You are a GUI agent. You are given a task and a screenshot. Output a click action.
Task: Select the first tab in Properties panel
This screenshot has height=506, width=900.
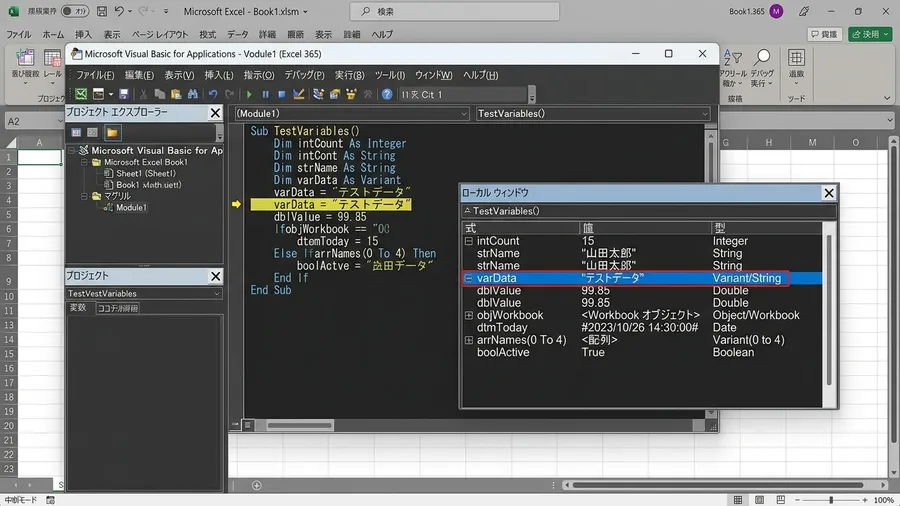click(x=78, y=308)
